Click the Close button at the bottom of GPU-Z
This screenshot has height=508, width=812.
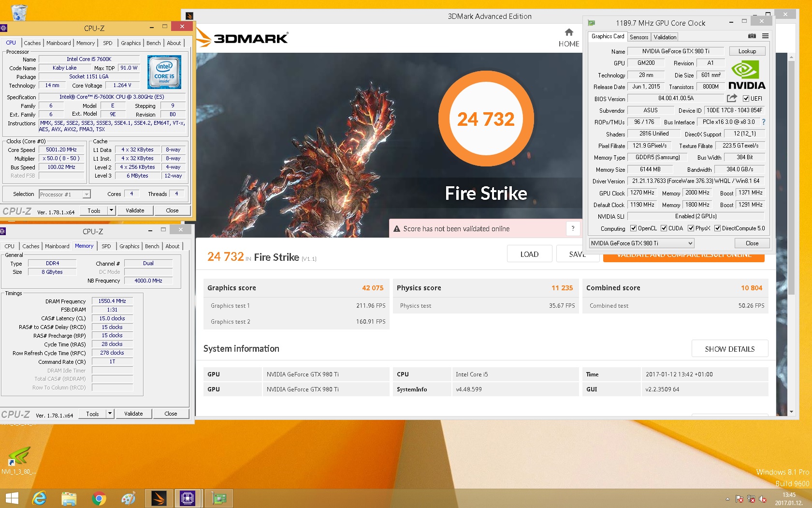752,243
